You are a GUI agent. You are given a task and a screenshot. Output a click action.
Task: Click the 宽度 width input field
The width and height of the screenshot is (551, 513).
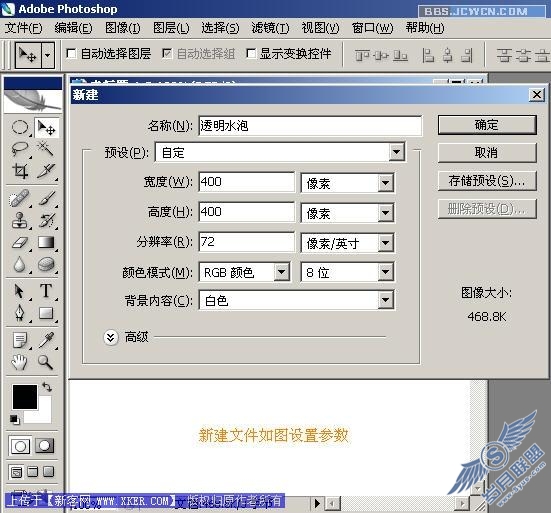pos(246,182)
